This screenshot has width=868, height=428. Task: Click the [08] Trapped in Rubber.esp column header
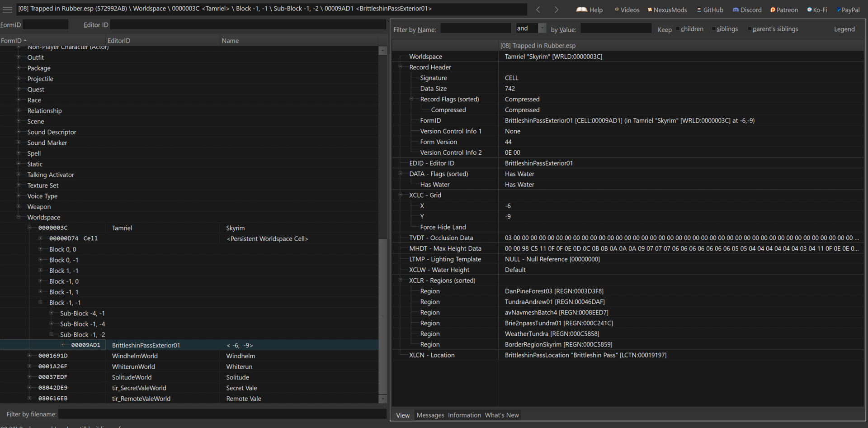[681, 45]
